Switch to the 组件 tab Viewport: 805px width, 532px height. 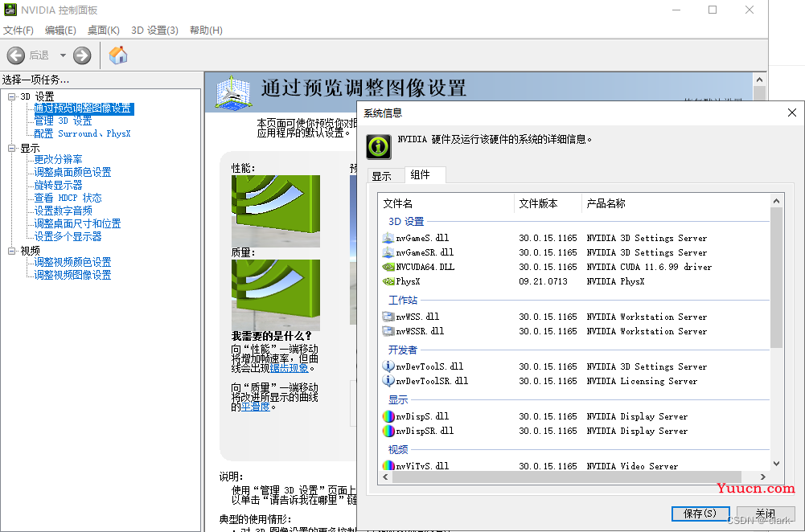[425, 175]
